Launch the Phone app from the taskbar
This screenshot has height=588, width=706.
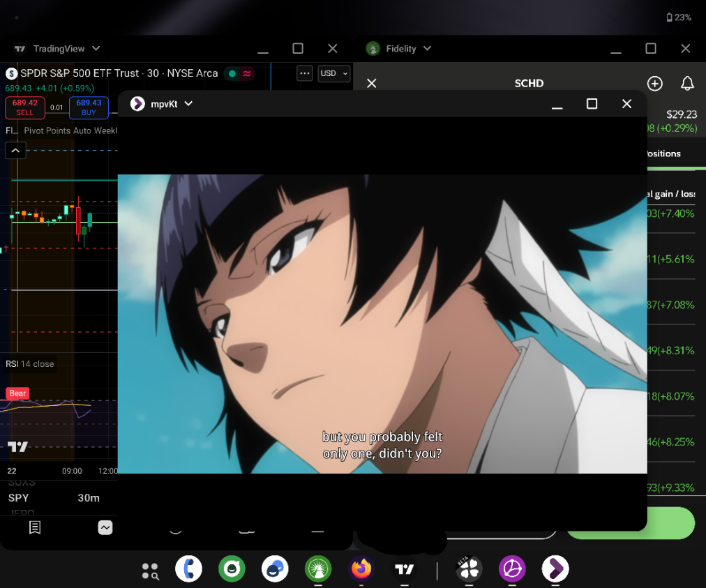tap(188, 568)
